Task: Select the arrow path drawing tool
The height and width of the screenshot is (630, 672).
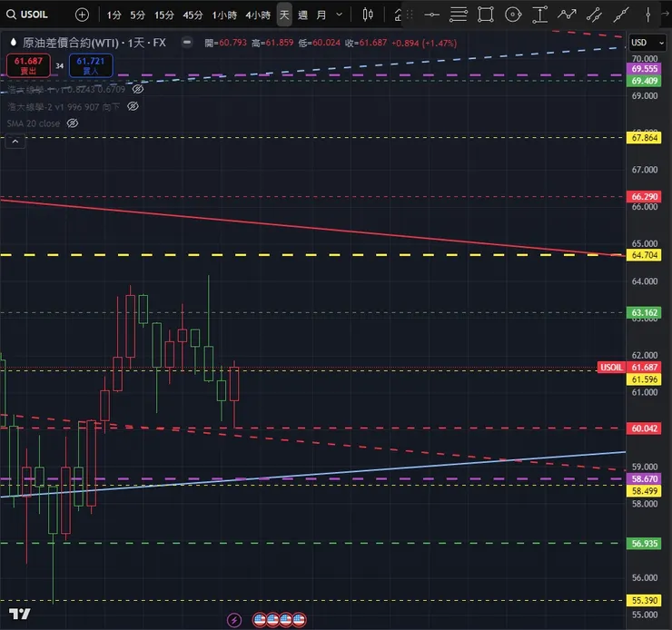Action: [567, 15]
